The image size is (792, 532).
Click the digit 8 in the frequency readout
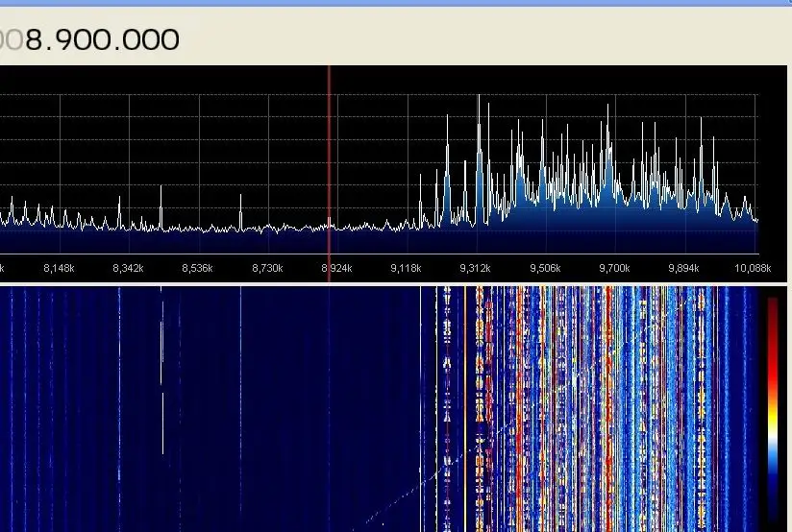pos(34,40)
